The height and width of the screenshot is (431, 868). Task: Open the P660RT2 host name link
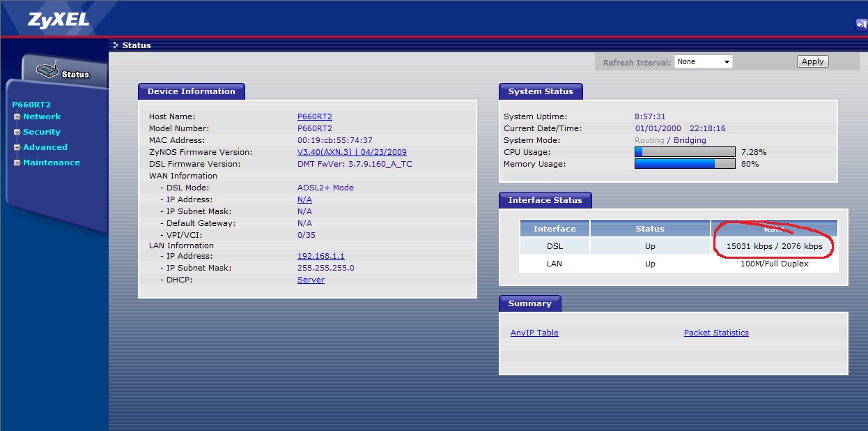tap(315, 116)
